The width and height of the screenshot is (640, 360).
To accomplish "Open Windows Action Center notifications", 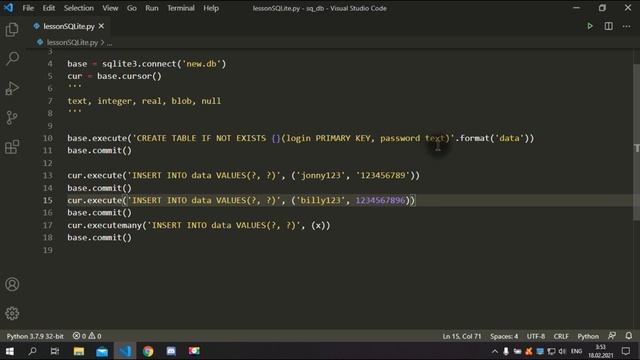I will pos(626,351).
